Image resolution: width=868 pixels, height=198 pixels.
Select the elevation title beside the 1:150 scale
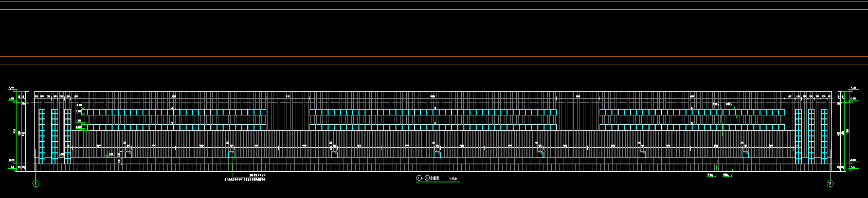coord(428,179)
